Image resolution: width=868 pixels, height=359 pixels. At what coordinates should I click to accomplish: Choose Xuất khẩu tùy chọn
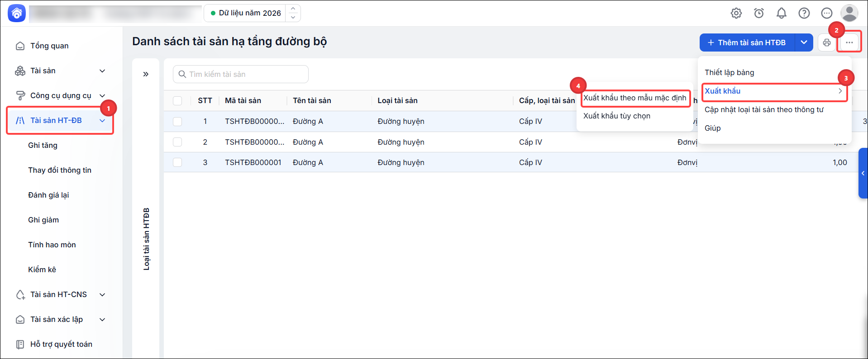tap(616, 116)
